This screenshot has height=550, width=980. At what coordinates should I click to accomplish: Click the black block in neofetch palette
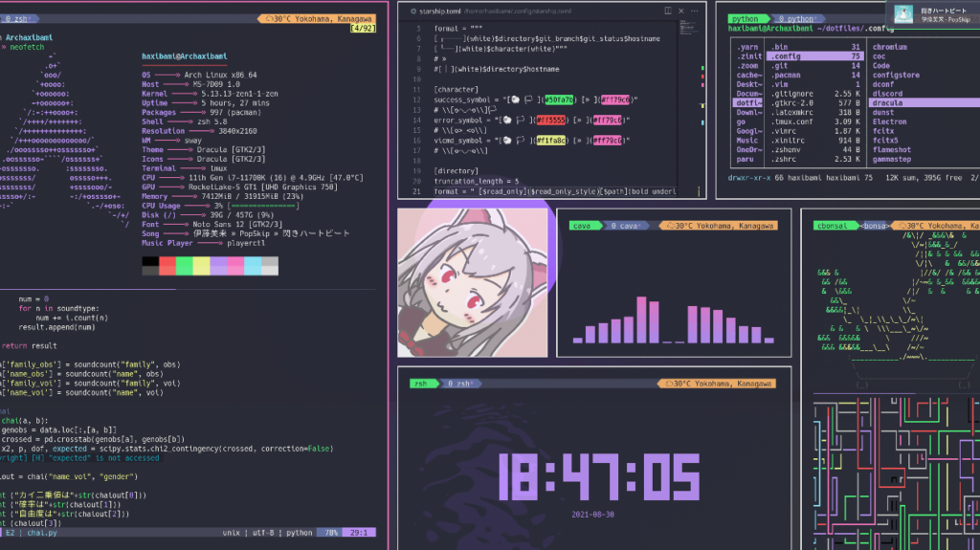click(x=150, y=266)
